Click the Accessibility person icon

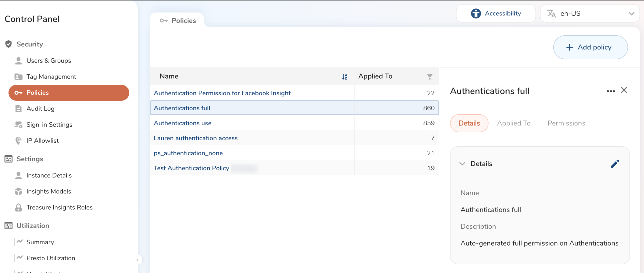pyautogui.click(x=475, y=13)
